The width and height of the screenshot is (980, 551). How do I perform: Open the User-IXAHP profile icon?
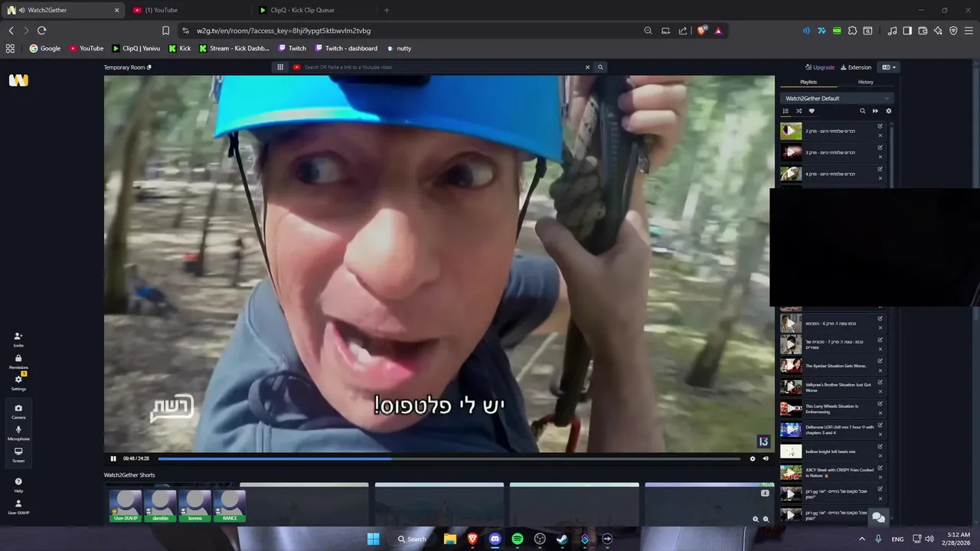[x=18, y=507]
